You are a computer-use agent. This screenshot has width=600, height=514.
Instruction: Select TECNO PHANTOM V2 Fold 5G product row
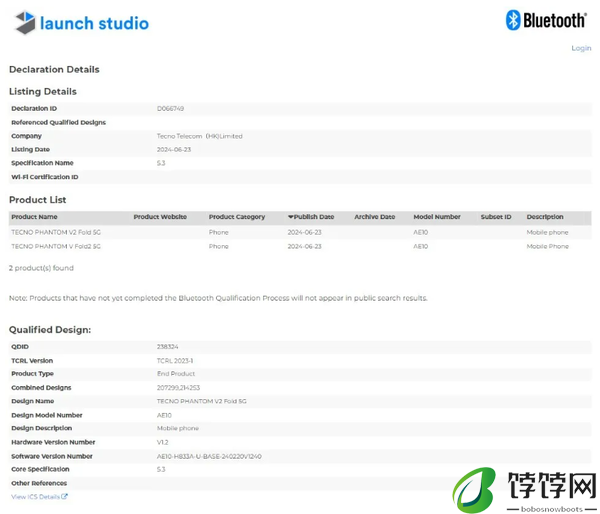(300, 232)
